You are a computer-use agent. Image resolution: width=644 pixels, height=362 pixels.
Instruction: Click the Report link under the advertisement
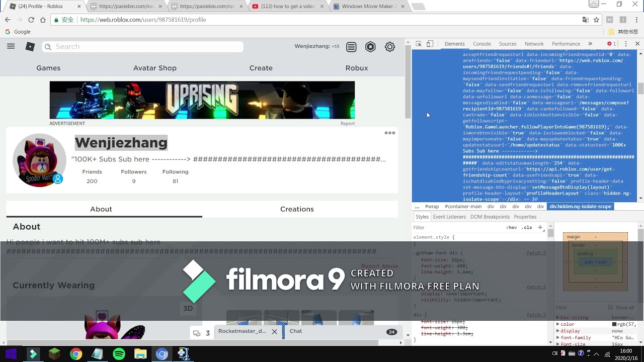point(348,123)
